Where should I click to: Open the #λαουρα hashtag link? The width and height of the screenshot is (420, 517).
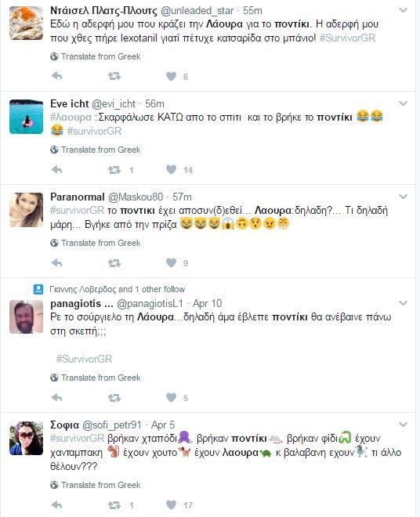point(71,117)
